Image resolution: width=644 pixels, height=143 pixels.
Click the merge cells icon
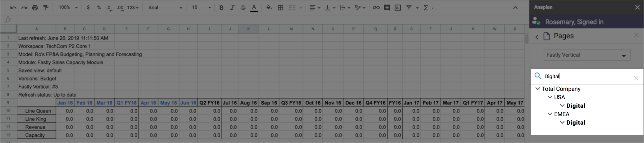click(292, 8)
